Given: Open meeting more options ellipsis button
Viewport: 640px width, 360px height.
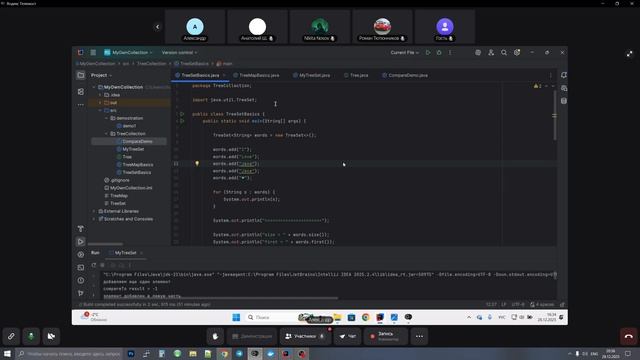Looking at the screenshot, I should point(419,336).
